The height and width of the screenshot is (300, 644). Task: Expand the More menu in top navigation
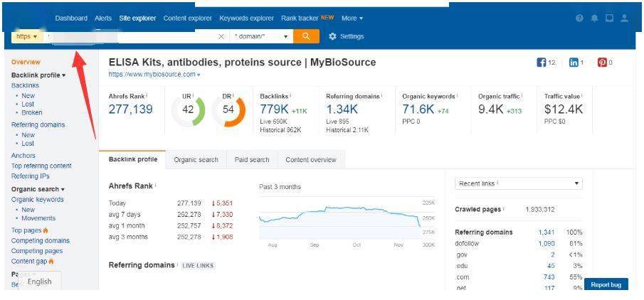tap(352, 18)
